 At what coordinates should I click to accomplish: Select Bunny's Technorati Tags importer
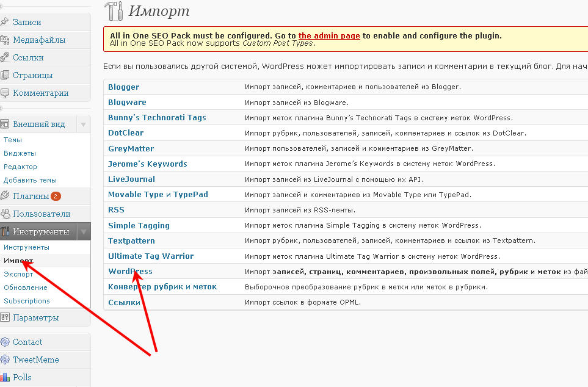157,118
